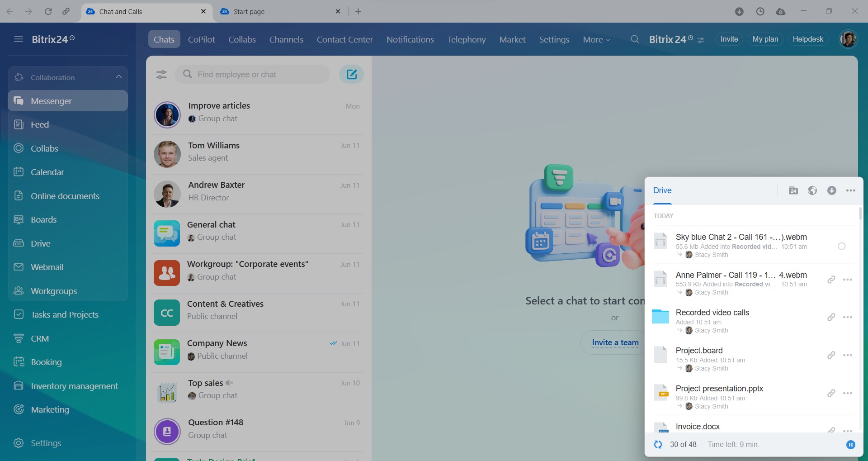Copy link for Project.board file

click(831, 355)
